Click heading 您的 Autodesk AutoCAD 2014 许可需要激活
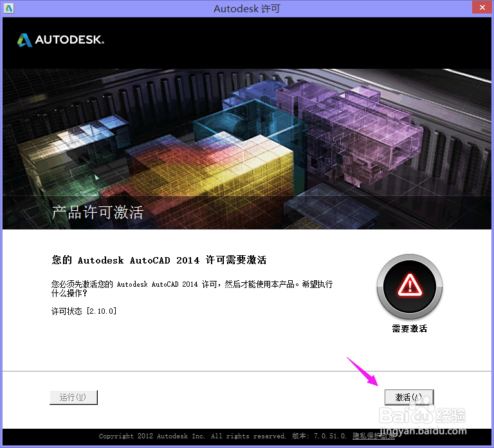 (159, 260)
